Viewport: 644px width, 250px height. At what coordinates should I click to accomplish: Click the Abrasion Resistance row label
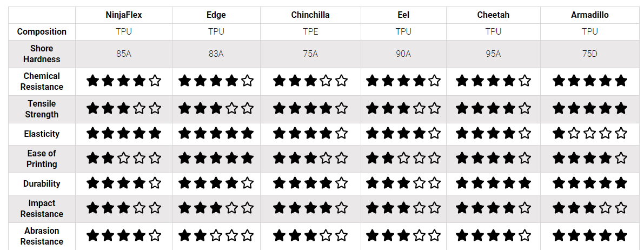[x=42, y=236]
